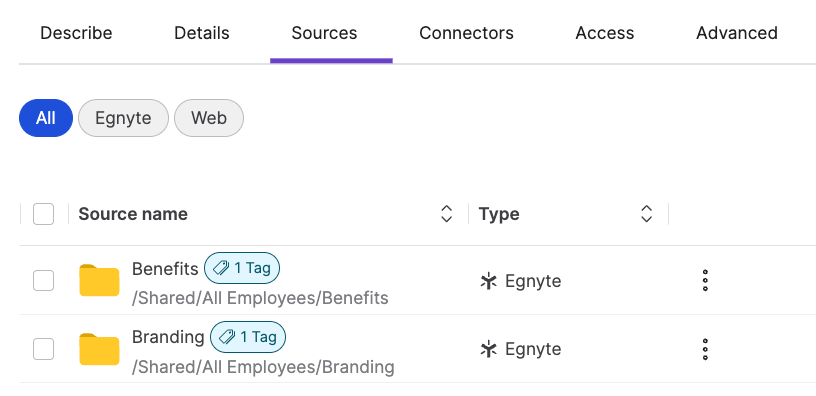Image resolution: width=816 pixels, height=396 pixels.
Task: Check the Benefits row checkbox
Action: coord(43,280)
